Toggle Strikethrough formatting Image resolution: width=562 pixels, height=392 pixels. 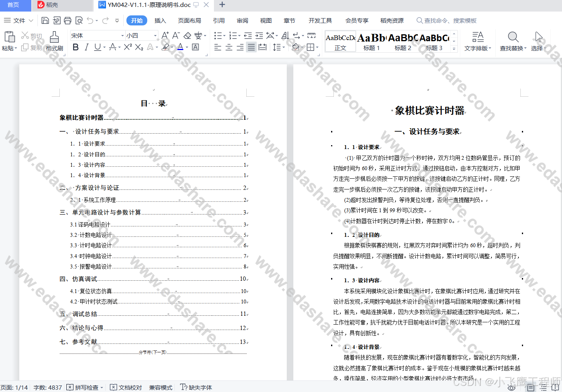[113, 47]
